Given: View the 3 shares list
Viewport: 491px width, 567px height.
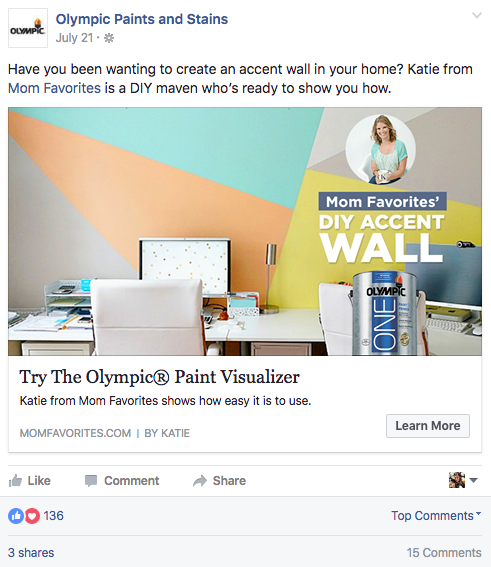Looking at the screenshot, I should coord(31,553).
